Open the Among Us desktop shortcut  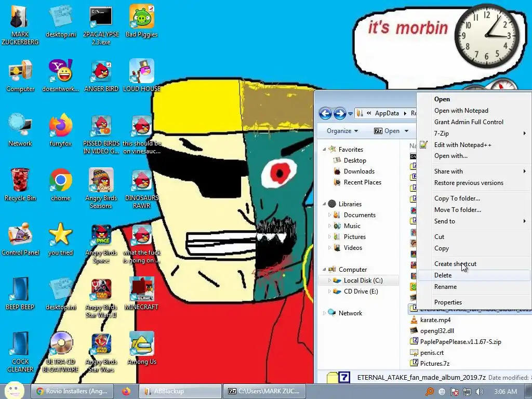pos(141,349)
